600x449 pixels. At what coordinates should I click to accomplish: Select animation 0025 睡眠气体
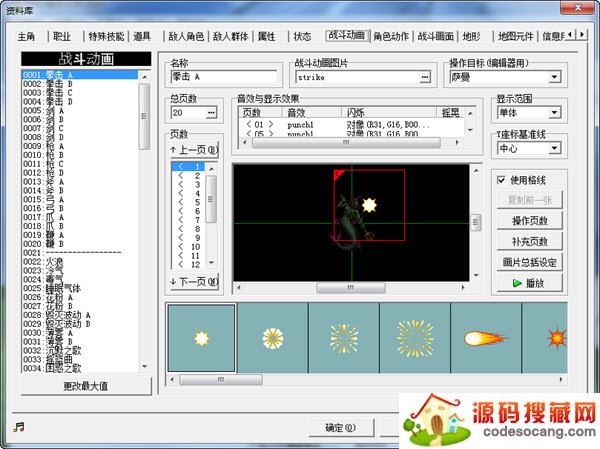(80, 288)
